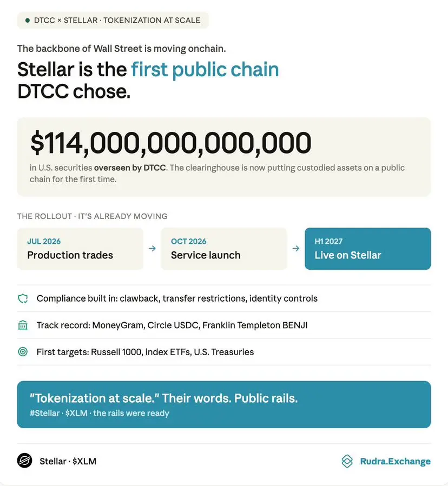Select the H1 2027 Live on Stellar card
This screenshot has width=448, height=486.
pyautogui.click(x=367, y=249)
